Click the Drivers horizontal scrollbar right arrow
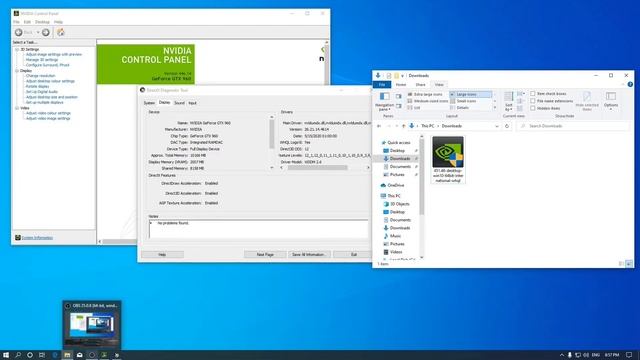 [368, 167]
